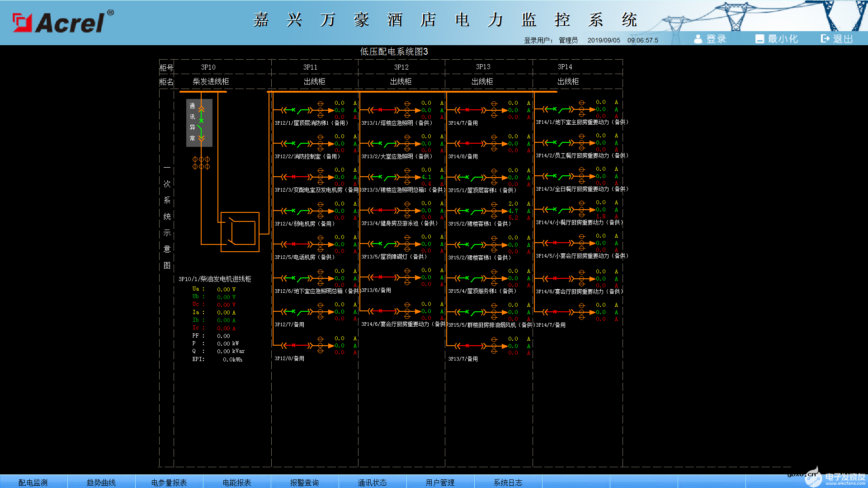Click the 通讯状态 button
Image resolution: width=868 pixels, height=488 pixels.
(372, 482)
